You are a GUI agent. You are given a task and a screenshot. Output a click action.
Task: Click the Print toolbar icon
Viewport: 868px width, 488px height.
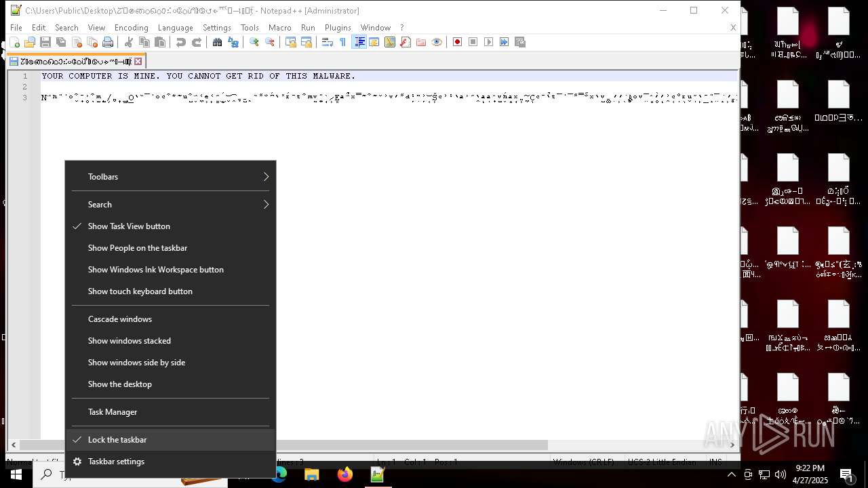108,42
